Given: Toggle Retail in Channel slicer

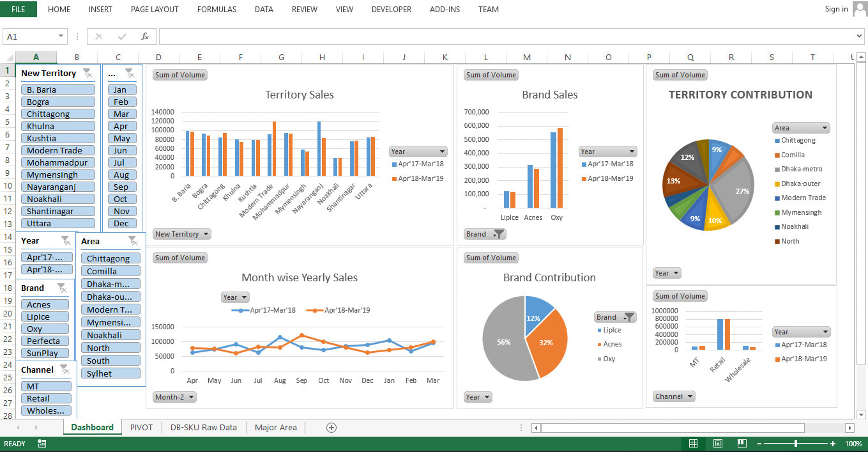Looking at the screenshot, I should pyautogui.click(x=47, y=398).
